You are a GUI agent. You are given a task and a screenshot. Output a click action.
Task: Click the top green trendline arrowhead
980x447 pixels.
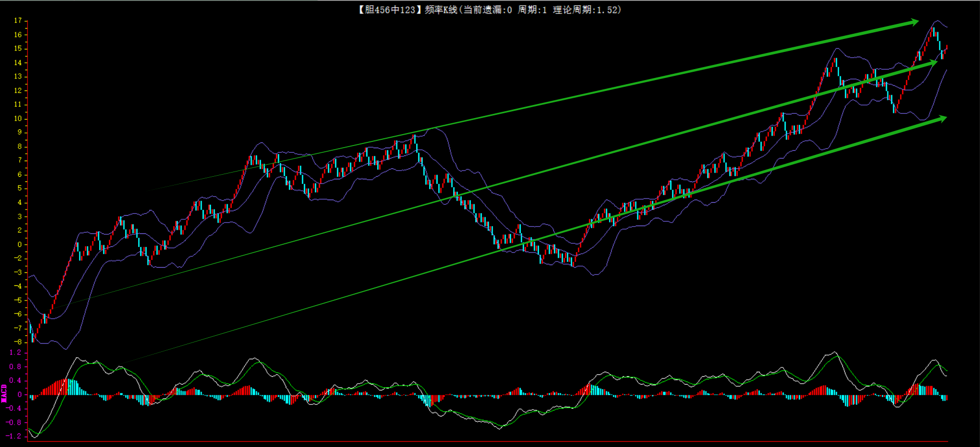[913, 22]
